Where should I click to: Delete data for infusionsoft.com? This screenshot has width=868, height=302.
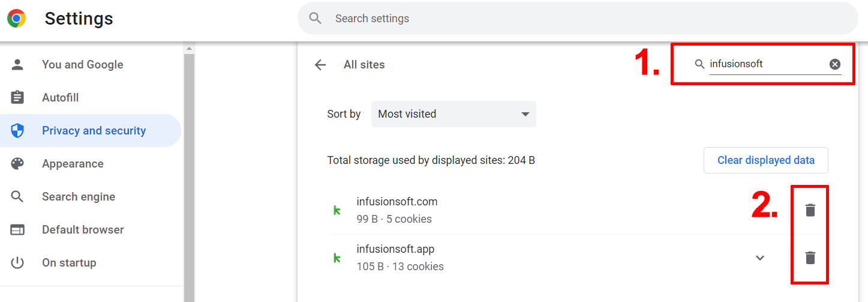[x=810, y=210]
